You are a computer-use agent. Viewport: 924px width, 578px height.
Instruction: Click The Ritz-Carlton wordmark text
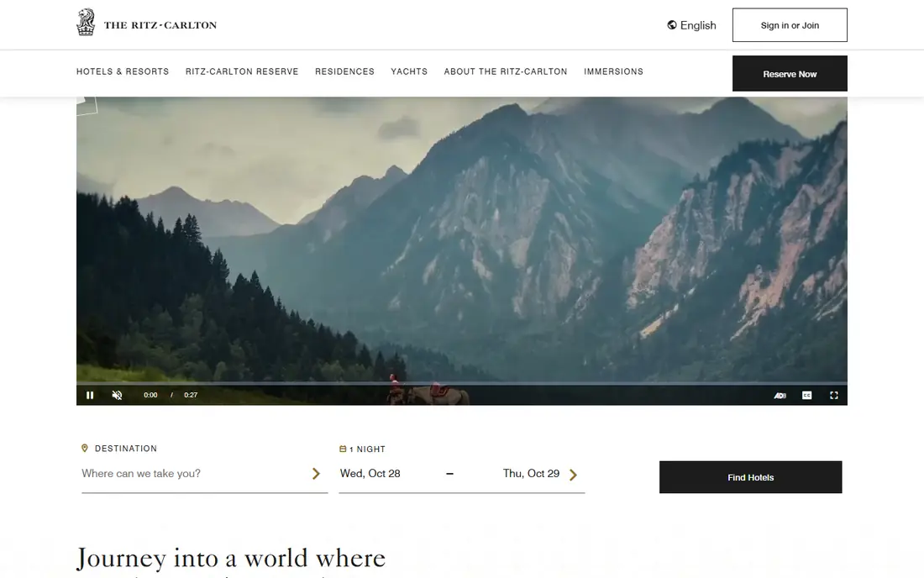coord(160,25)
